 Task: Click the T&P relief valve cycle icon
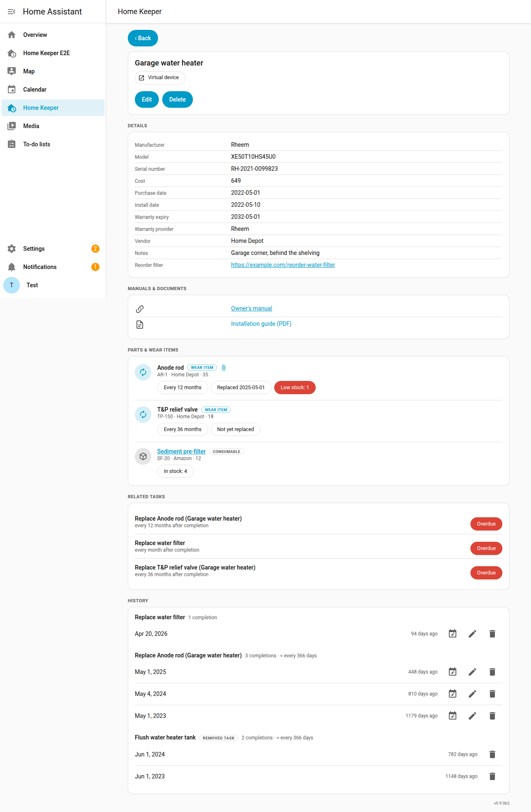click(143, 414)
